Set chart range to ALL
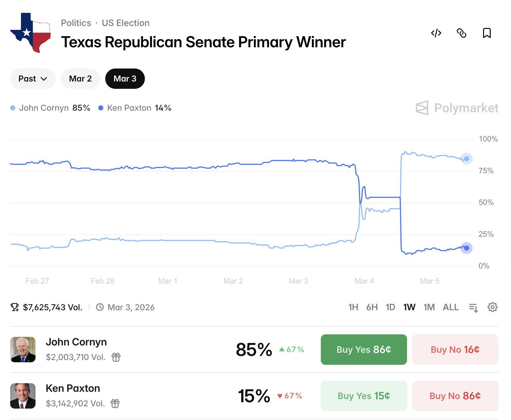 [x=450, y=307]
